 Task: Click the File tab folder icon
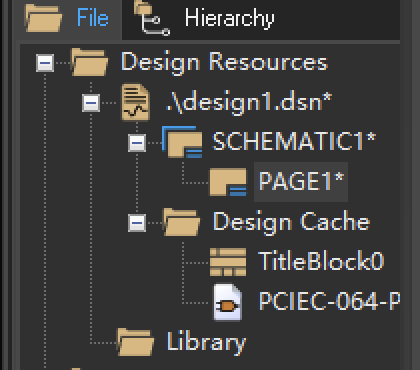(43, 18)
